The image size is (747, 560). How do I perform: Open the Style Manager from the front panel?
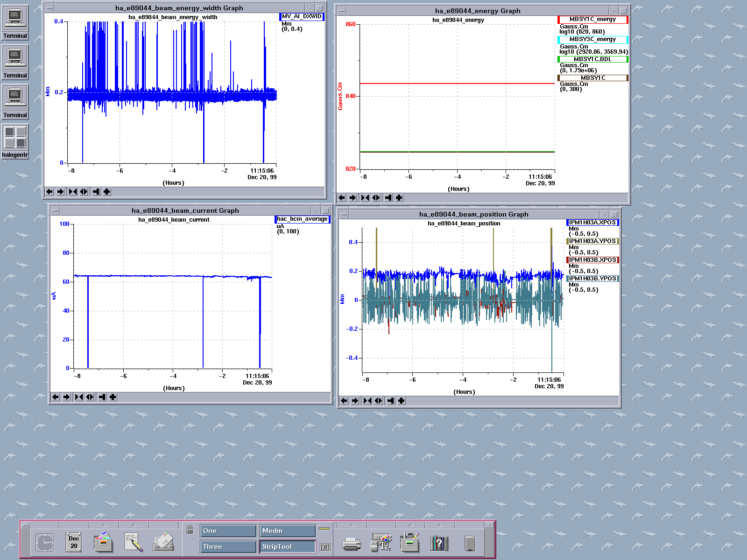[381, 543]
